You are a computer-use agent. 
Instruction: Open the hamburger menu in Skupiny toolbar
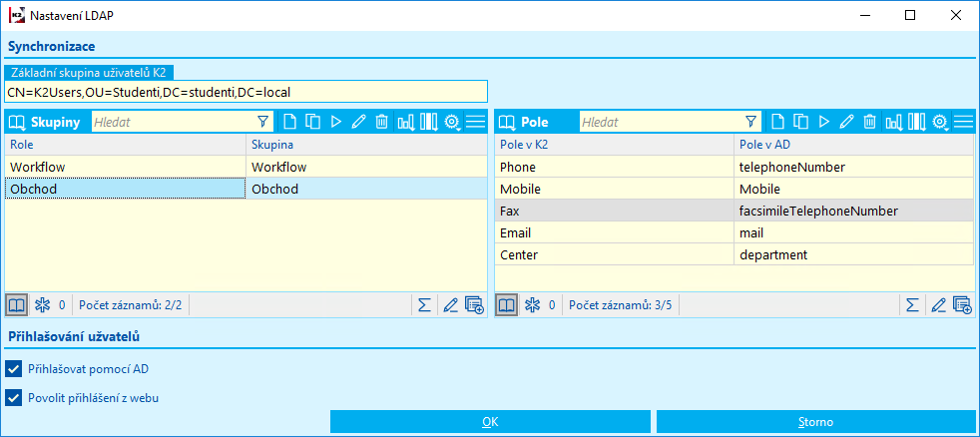point(476,122)
